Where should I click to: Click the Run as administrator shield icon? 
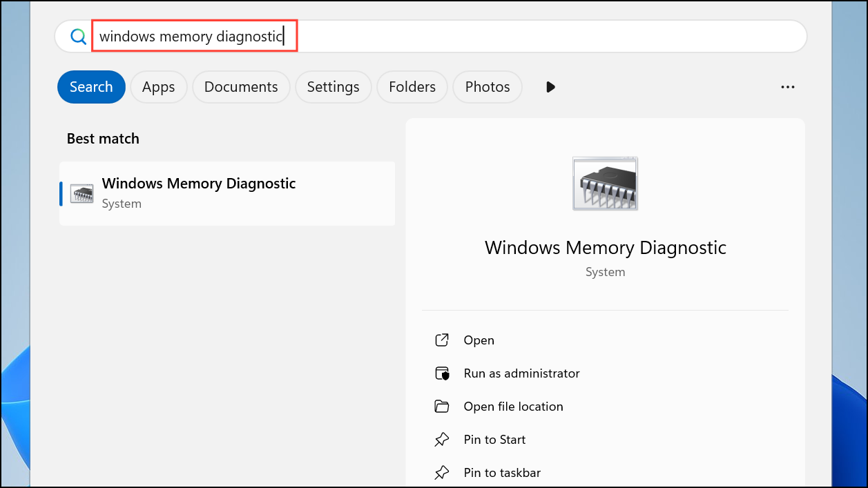[442, 373]
